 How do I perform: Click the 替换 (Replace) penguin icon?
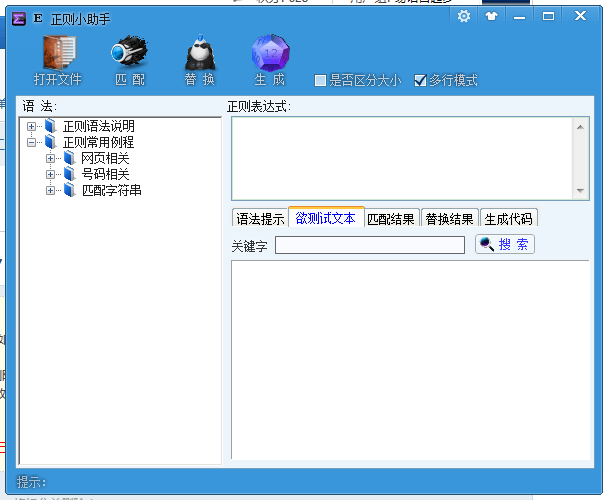(x=199, y=52)
